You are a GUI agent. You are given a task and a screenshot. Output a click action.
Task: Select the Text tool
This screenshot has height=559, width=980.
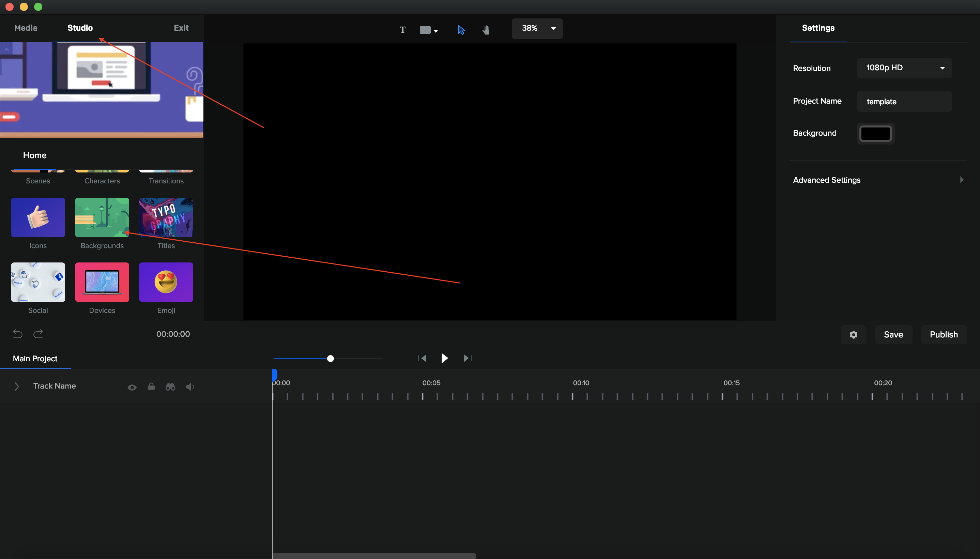tap(402, 30)
